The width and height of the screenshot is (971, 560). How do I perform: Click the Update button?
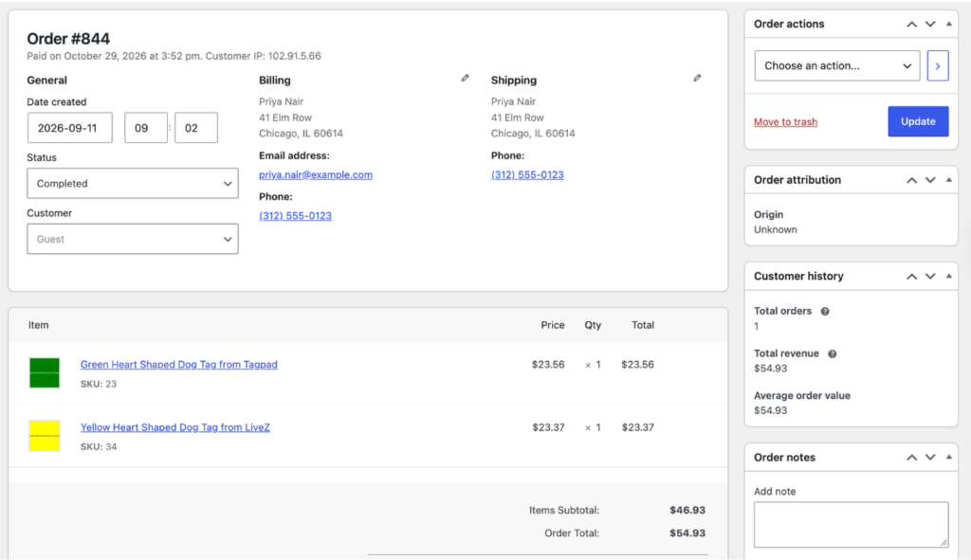click(918, 121)
